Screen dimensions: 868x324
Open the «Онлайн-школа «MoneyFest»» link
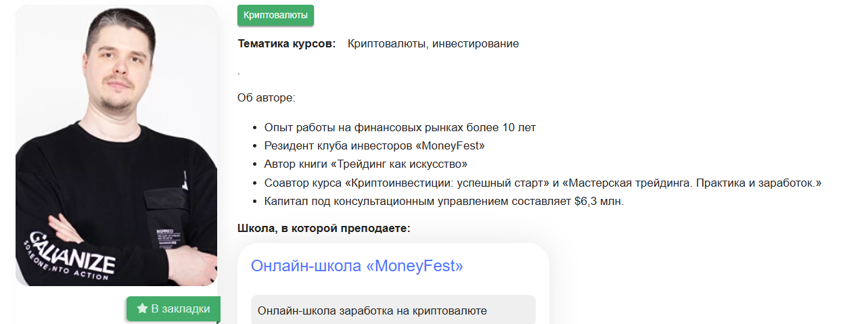[357, 266]
